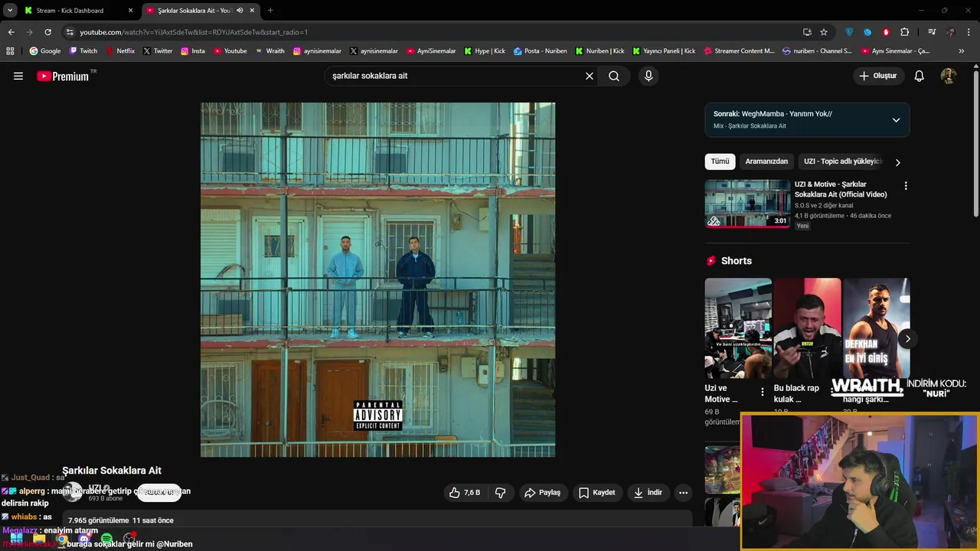
Task: View site information icon in address bar
Action: pyautogui.click(x=70, y=32)
